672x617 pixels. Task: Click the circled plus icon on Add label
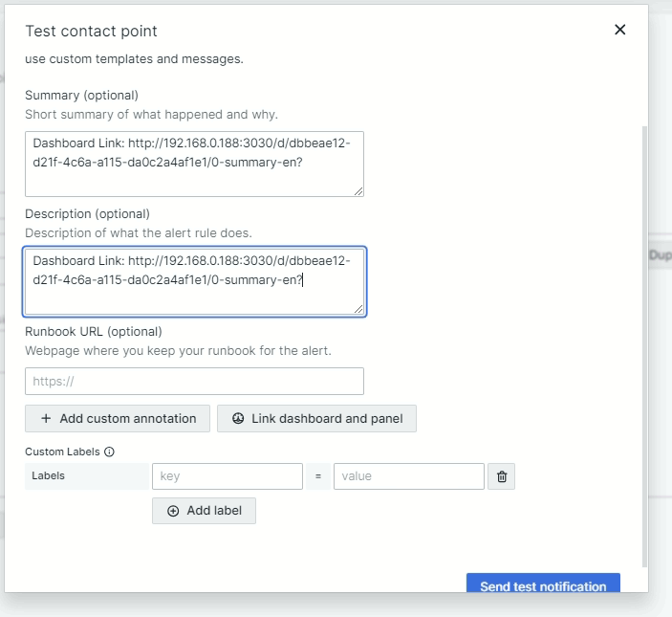click(173, 511)
